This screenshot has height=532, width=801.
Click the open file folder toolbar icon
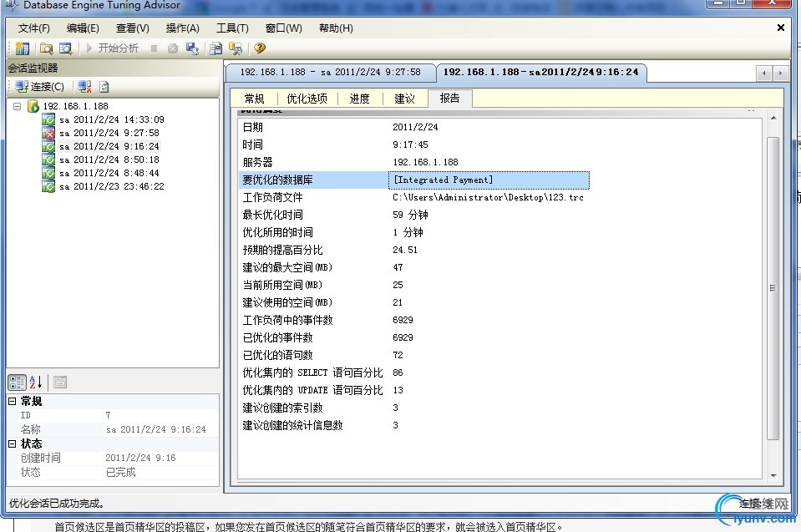(x=47, y=48)
